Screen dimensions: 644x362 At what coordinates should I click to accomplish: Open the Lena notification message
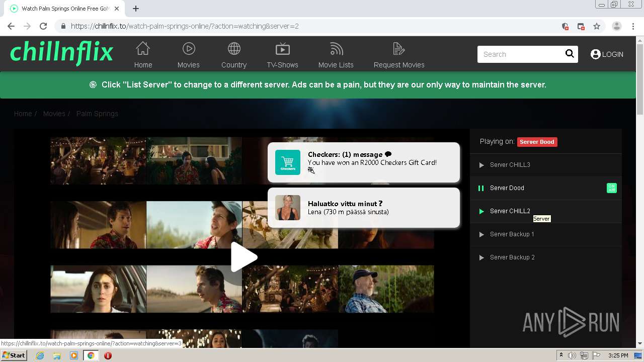pos(364,208)
